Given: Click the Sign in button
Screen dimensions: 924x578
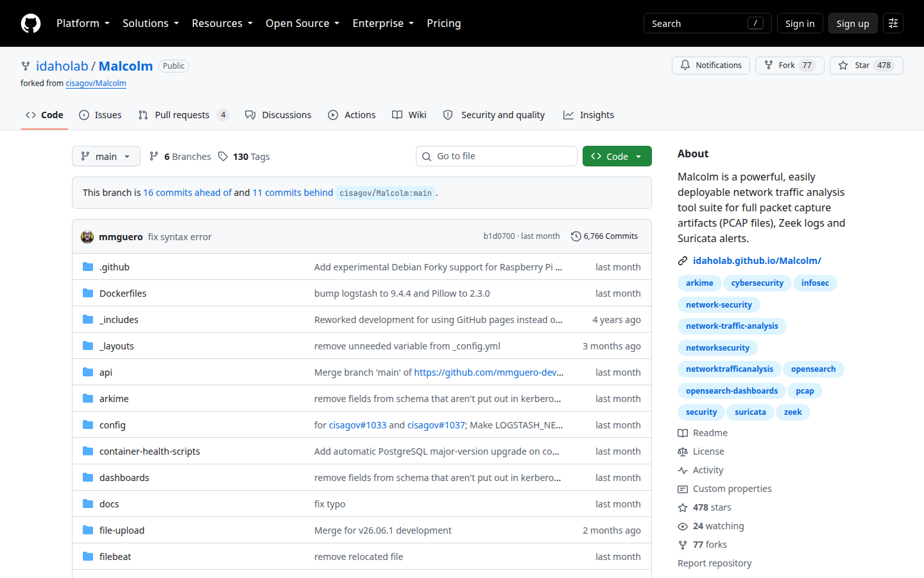Looking at the screenshot, I should (800, 23).
